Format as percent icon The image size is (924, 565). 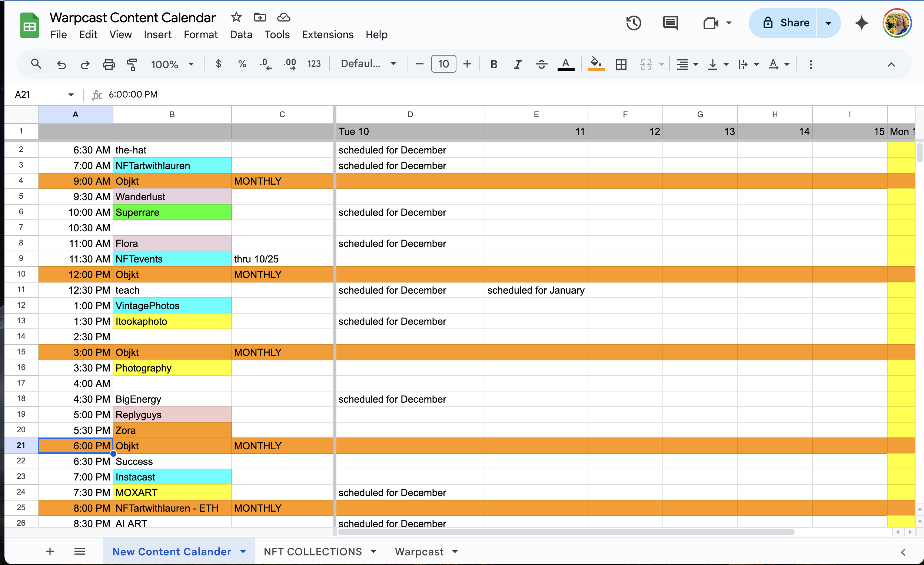click(x=242, y=64)
